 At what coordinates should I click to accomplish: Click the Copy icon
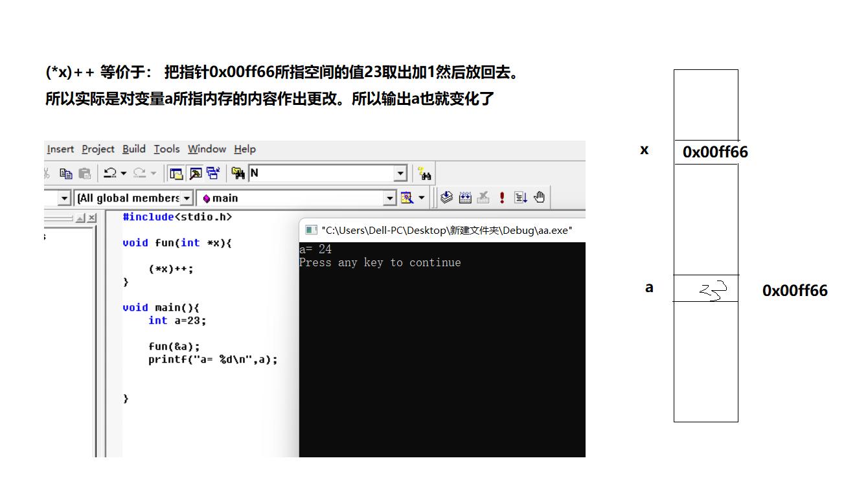click(66, 173)
